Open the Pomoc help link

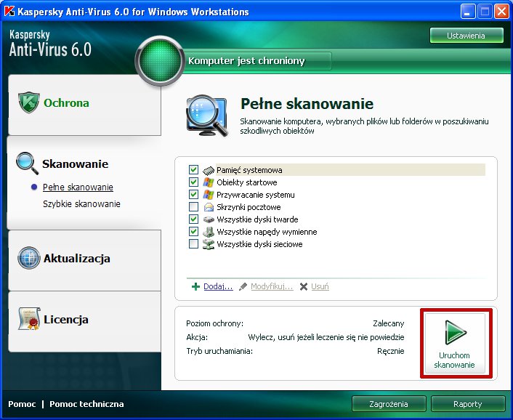22,404
